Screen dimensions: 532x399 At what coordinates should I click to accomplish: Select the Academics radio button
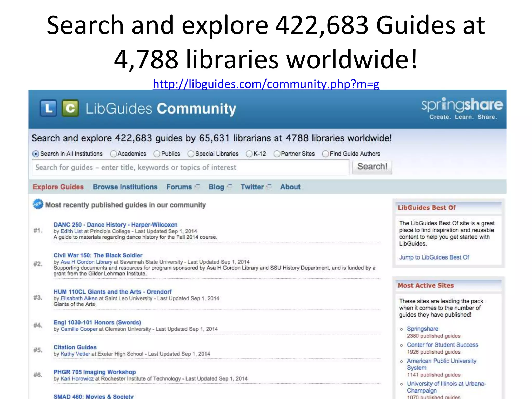pyautogui.click(x=113, y=154)
